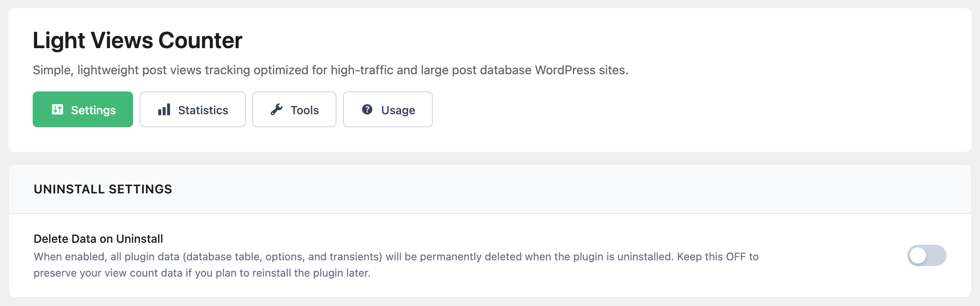This screenshot has width=980, height=306.
Task: Click the Uninstall Settings section header
Action: click(103, 189)
